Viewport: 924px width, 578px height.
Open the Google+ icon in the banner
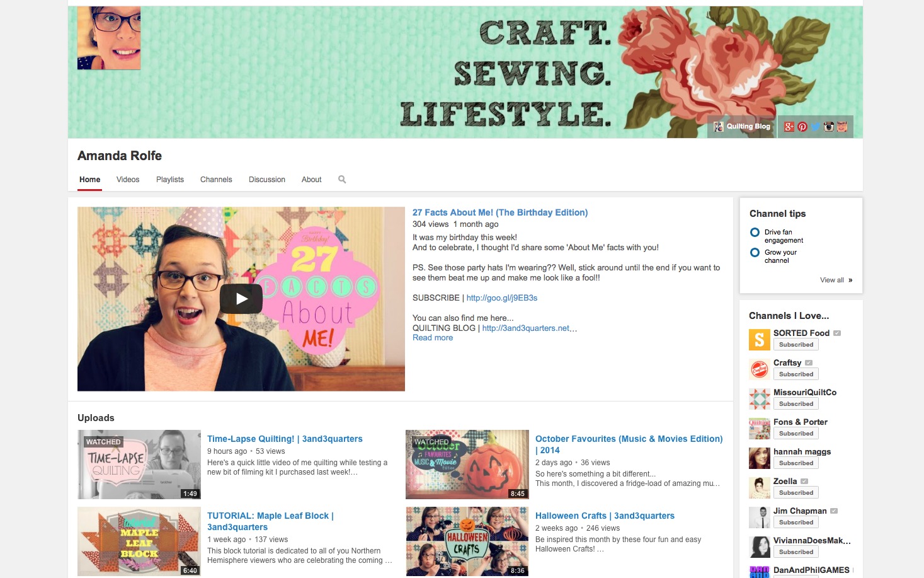(x=789, y=127)
